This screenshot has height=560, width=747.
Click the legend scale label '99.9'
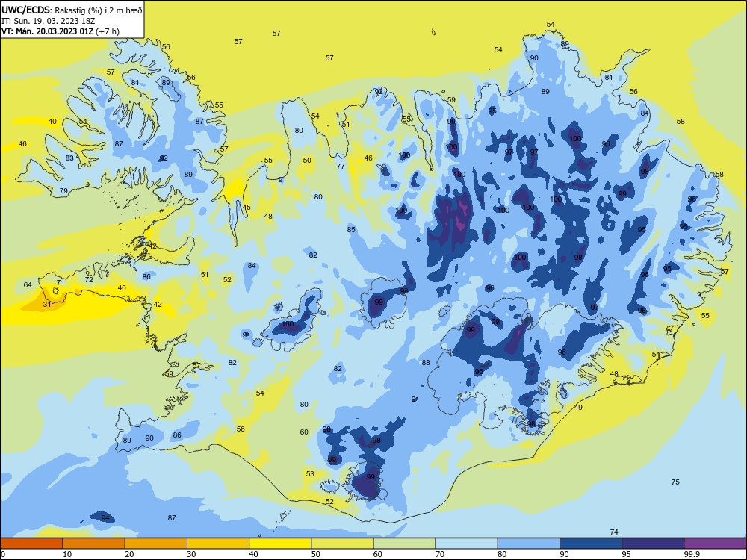point(691,554)
